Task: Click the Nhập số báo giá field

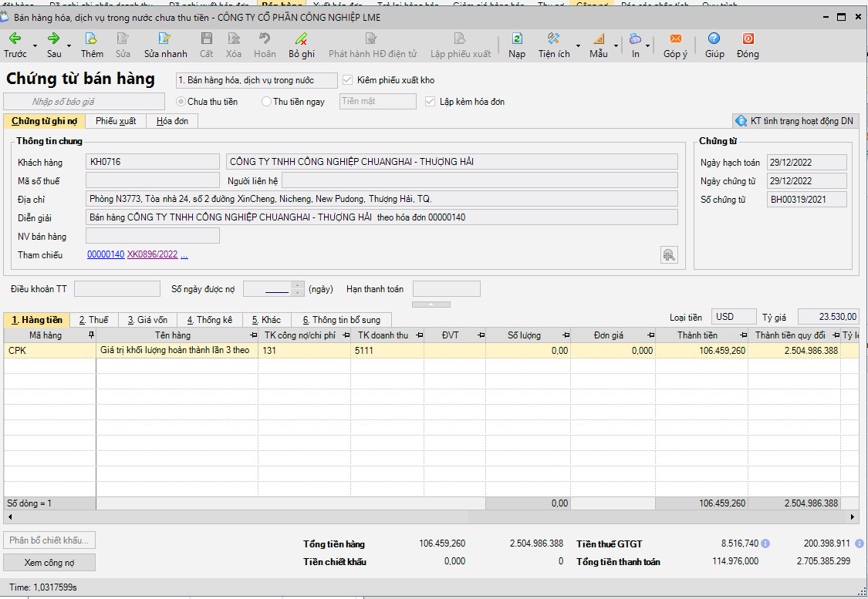Action: tap(84, 102)
